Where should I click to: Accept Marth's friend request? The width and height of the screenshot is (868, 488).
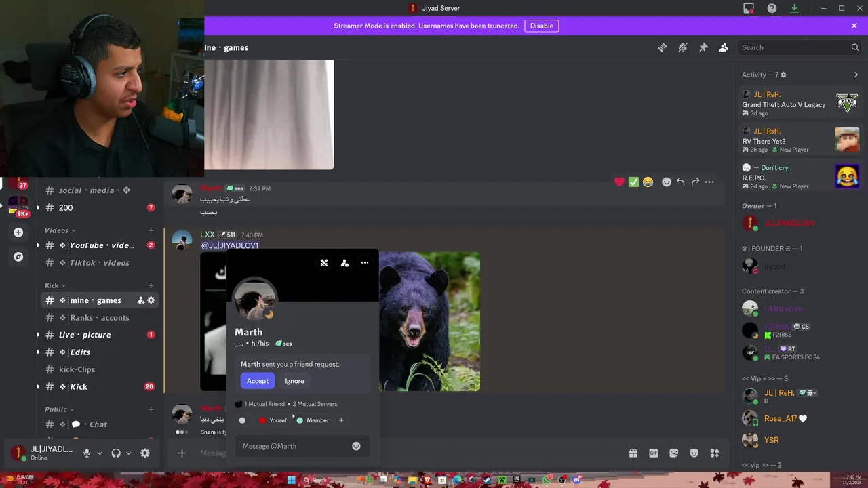258,381
